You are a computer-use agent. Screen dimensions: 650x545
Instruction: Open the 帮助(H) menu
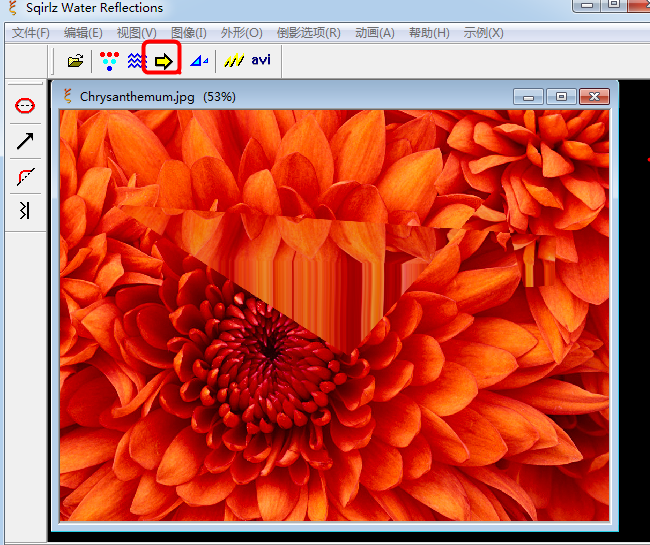[x=429, y=33]
